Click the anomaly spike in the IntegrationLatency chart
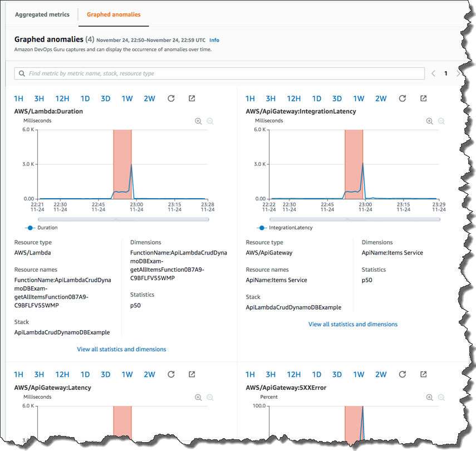This screenshot has width=476, height=451. tap(363, 181)
